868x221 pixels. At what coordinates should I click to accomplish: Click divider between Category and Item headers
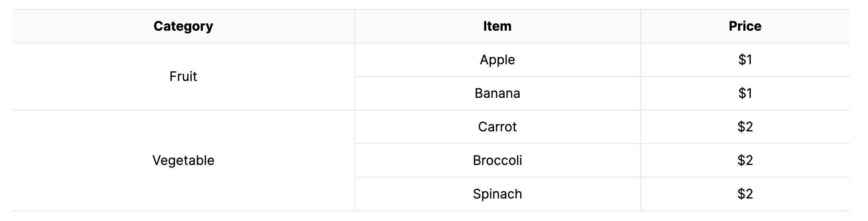click(355, 26)
